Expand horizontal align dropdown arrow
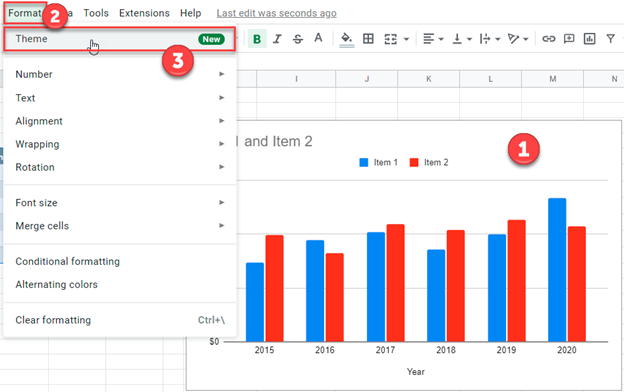 tap(441, 39)
